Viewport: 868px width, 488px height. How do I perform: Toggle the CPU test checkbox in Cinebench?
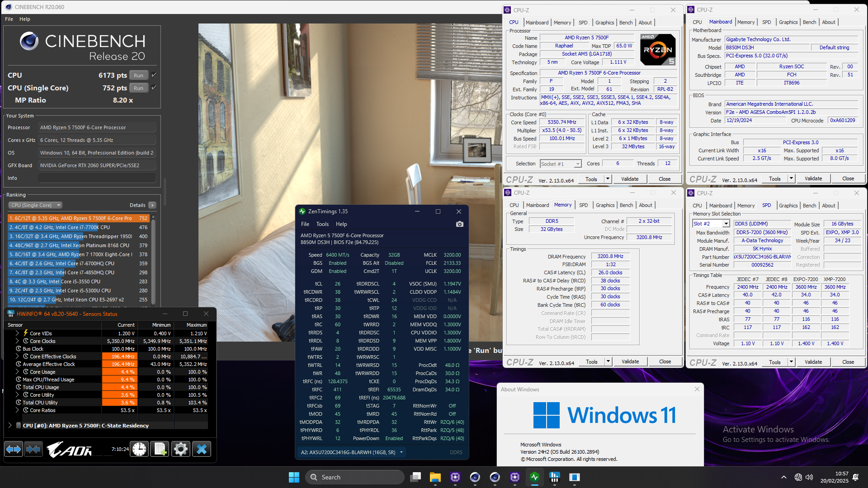tap(154, 75)
